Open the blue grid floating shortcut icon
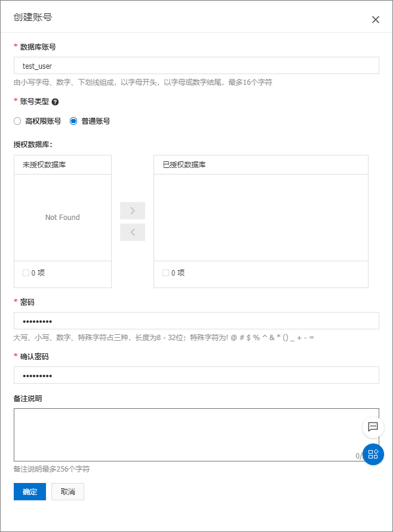393x532 pixels. tap(373, 454)
